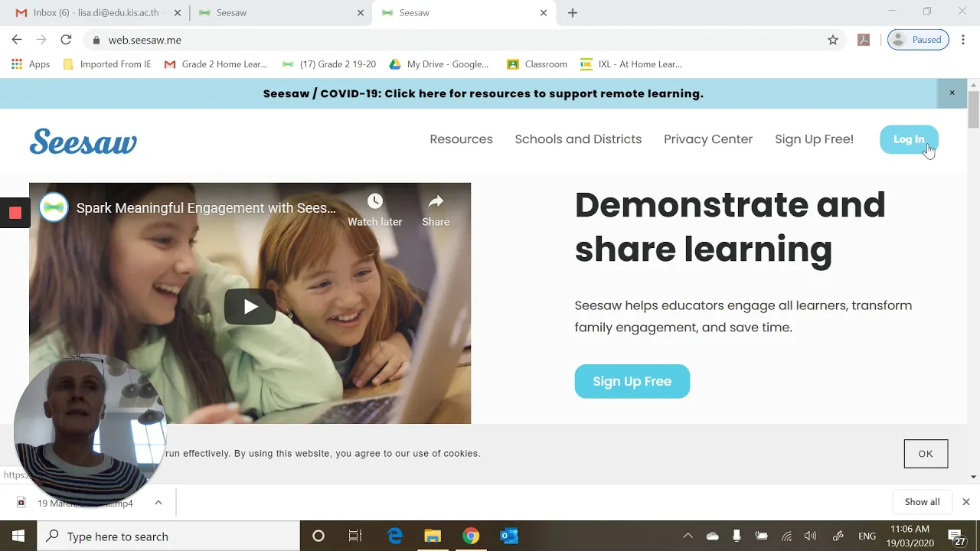Close the Gmail Inbox tab

tap(177, 13)
